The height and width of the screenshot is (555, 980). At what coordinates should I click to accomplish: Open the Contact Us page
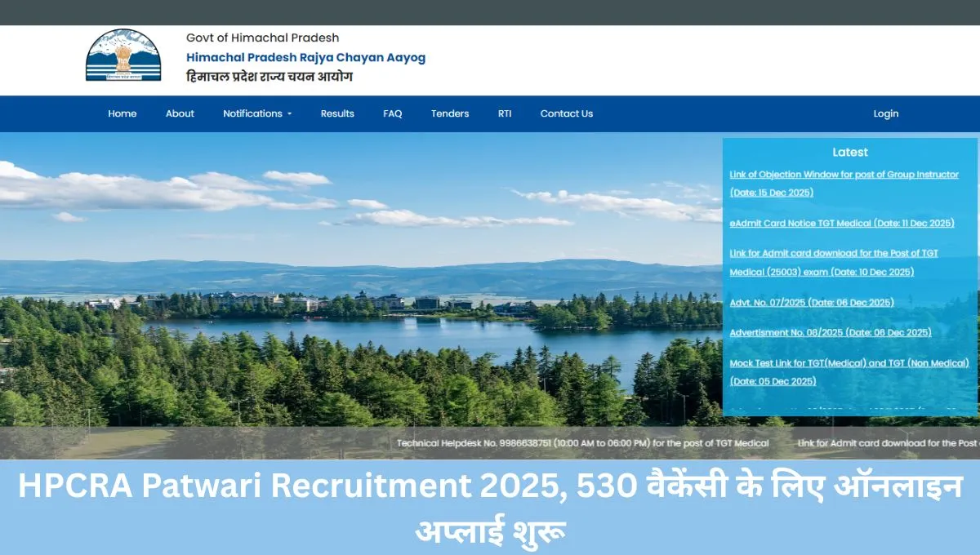pos(566,113)
